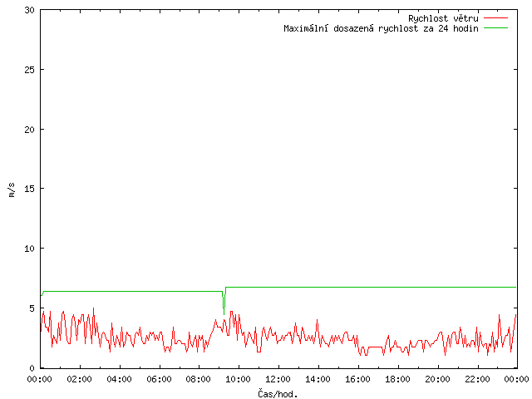
Task: Click the y-axis value 15
Action: click(x=30, y=189)
